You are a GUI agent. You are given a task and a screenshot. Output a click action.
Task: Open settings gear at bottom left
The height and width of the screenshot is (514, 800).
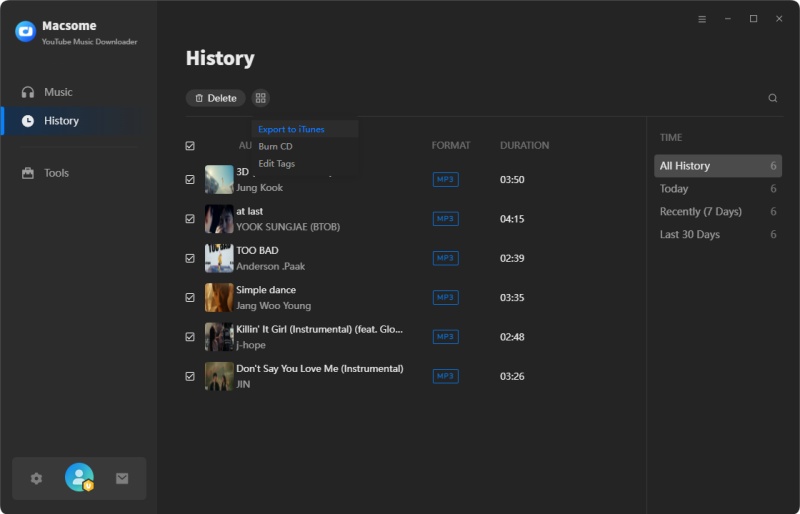36,478
